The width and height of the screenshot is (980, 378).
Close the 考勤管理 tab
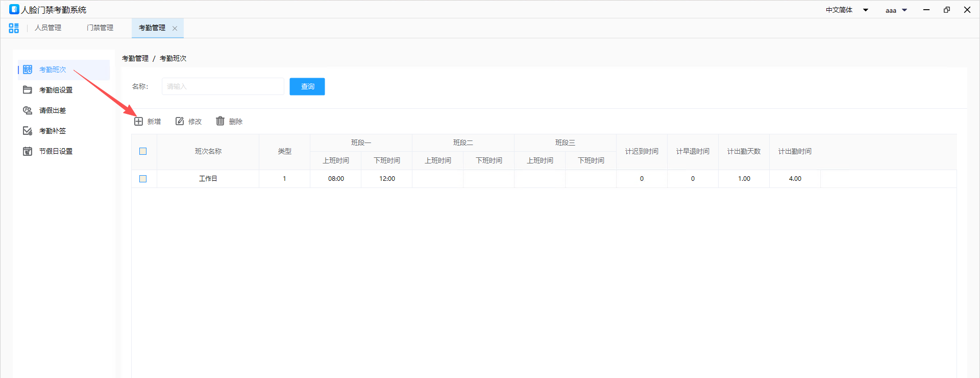click(x=175, y=29)
